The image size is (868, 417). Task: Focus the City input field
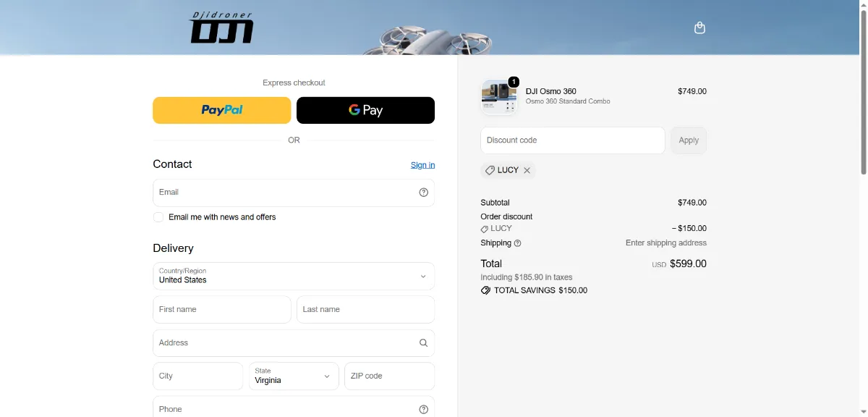[x=198, y=376]
